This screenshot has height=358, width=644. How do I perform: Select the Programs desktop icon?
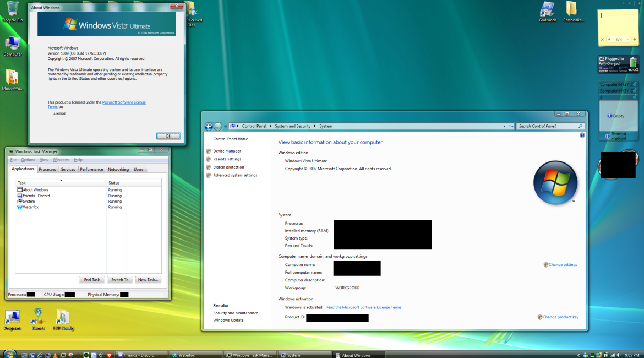(x=12, y=320)
